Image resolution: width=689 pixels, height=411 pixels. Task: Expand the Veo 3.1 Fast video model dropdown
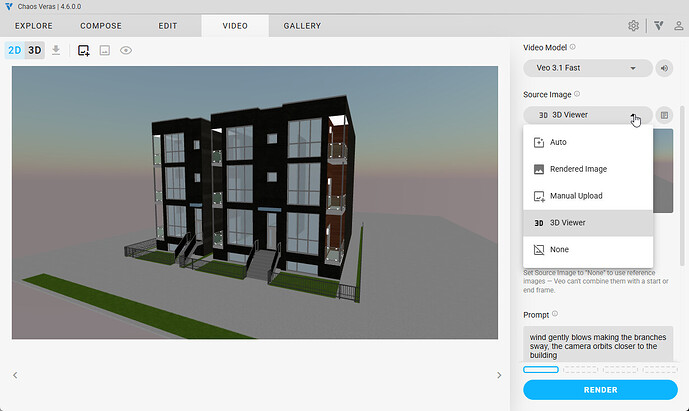tap(587, 68)
